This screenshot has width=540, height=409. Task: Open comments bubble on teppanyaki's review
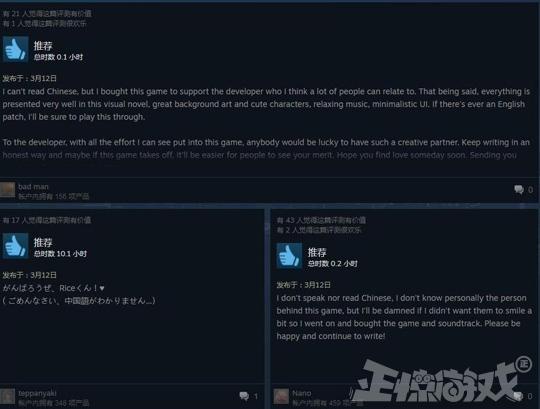244,396
